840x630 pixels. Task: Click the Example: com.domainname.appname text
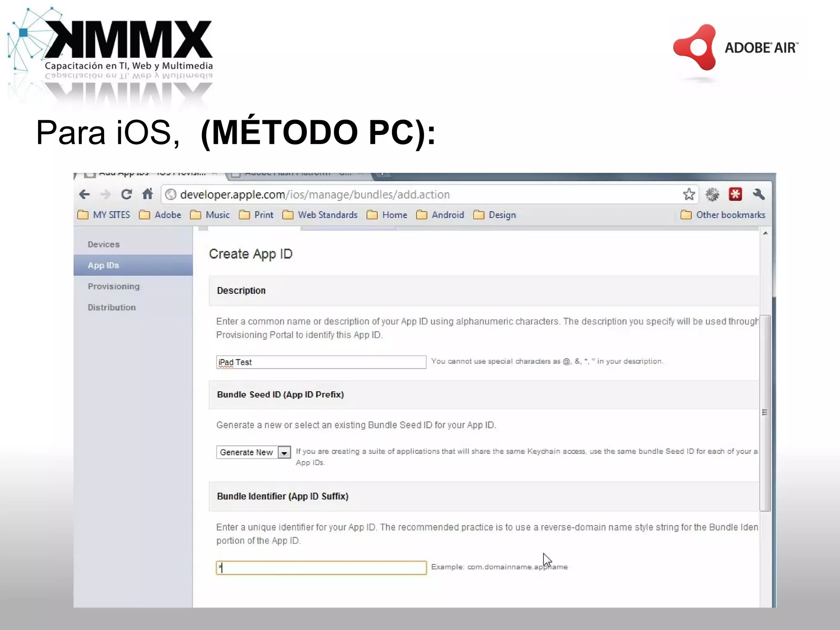499,567
